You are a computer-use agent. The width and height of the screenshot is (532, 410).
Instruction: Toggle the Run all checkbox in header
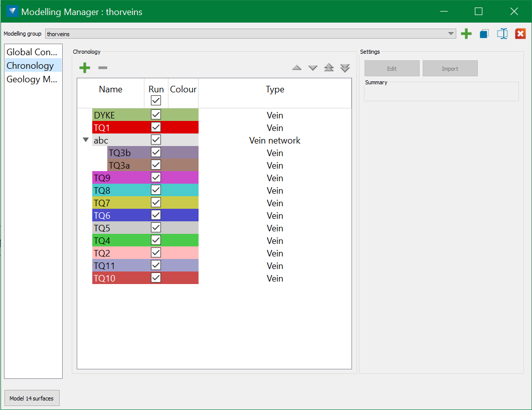pyautogui.click(x=156, y=101)
